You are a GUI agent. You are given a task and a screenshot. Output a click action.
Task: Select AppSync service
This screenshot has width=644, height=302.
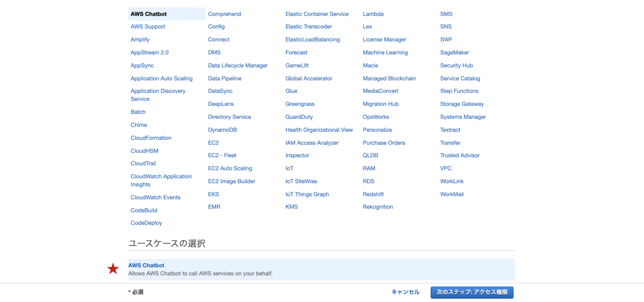tap(142, 66)
